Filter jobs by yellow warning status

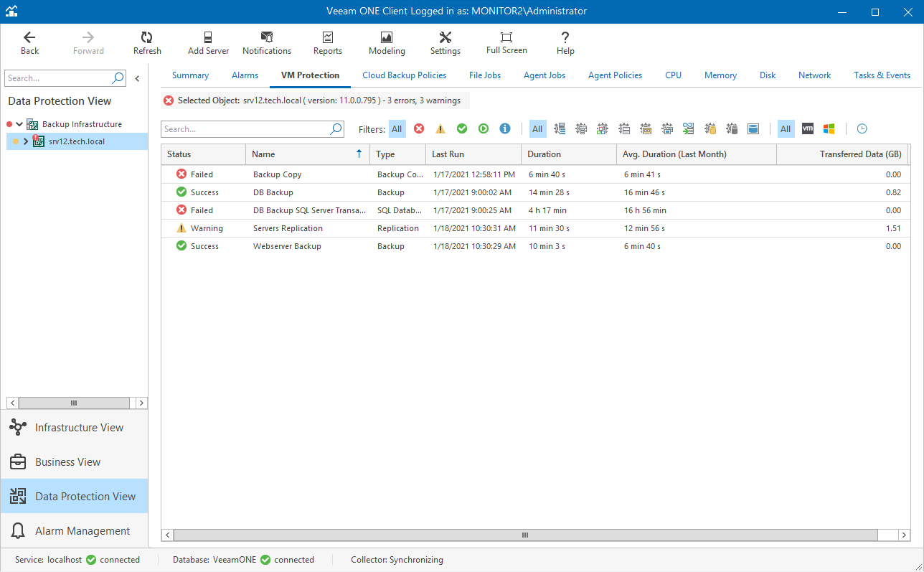[440, 129]
